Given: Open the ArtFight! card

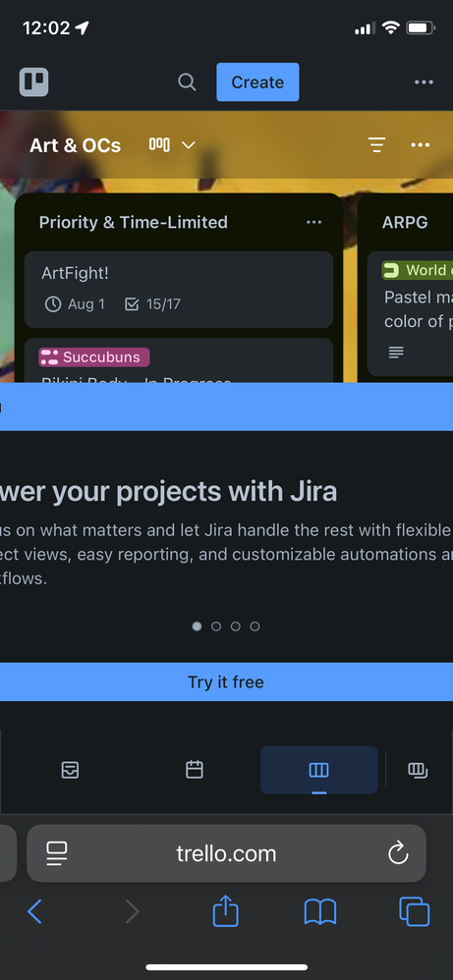Looking at the screenshot, I should click(178, 290).
